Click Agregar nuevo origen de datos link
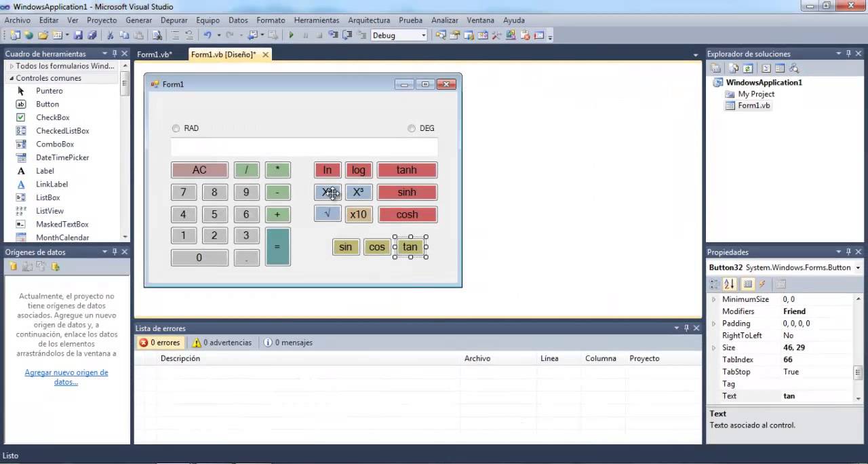 click(66, 377)
